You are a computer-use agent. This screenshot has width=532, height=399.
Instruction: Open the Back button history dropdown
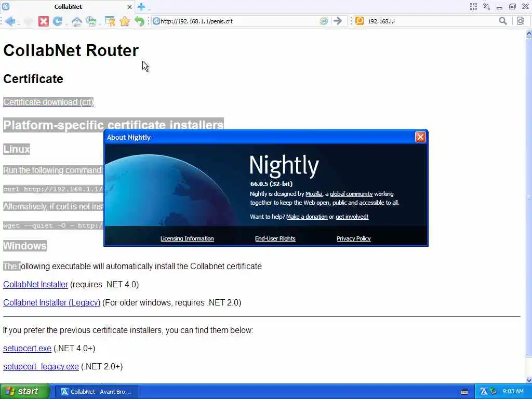[18, 23]
